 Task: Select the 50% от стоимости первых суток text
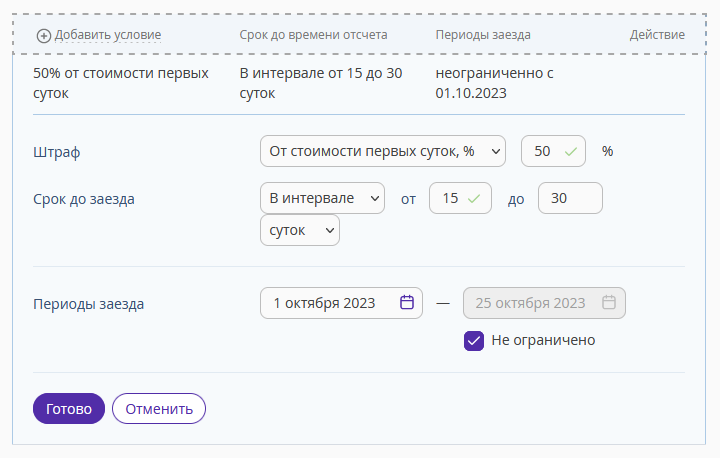coord(121,83)
